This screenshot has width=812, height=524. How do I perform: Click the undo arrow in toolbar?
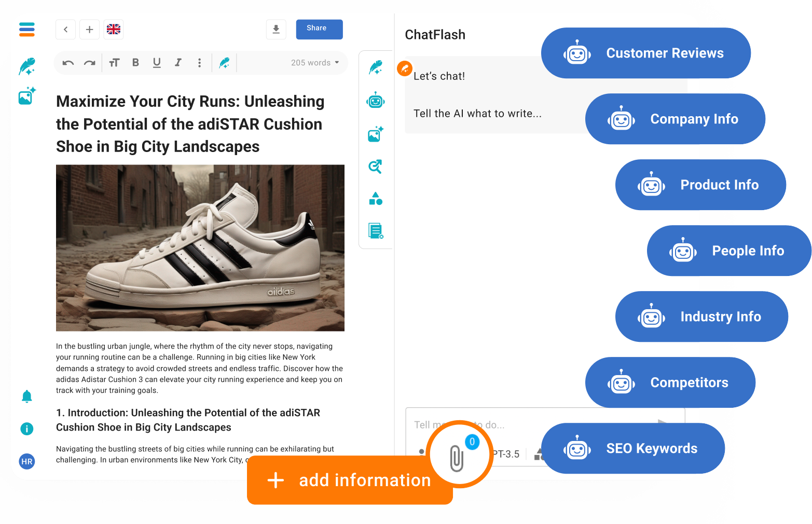68,63
